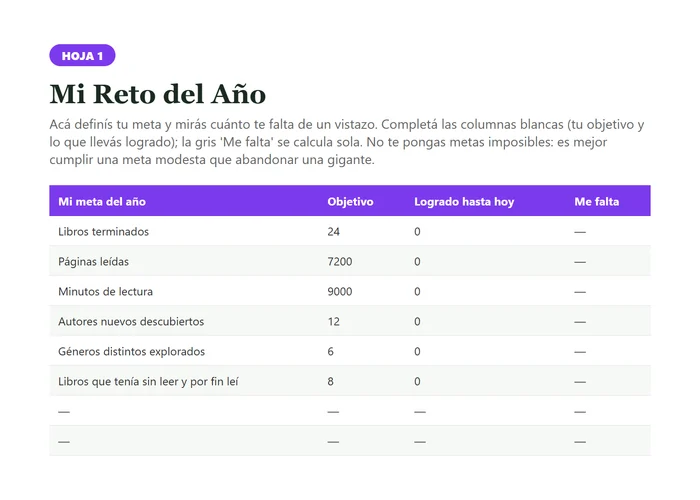This screenshot has height=500, width=700.
Task: Edit the objetivo cell showing 12
Action: [333, 321]
